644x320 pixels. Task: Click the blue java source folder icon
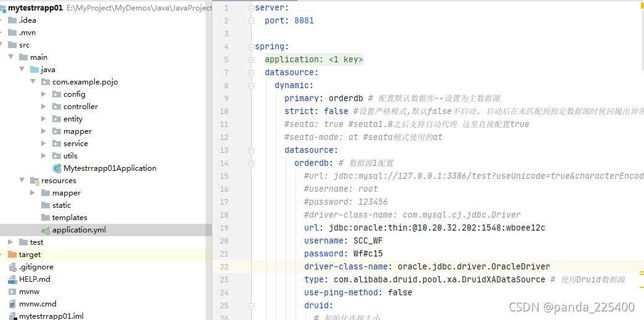click(34, 70)
